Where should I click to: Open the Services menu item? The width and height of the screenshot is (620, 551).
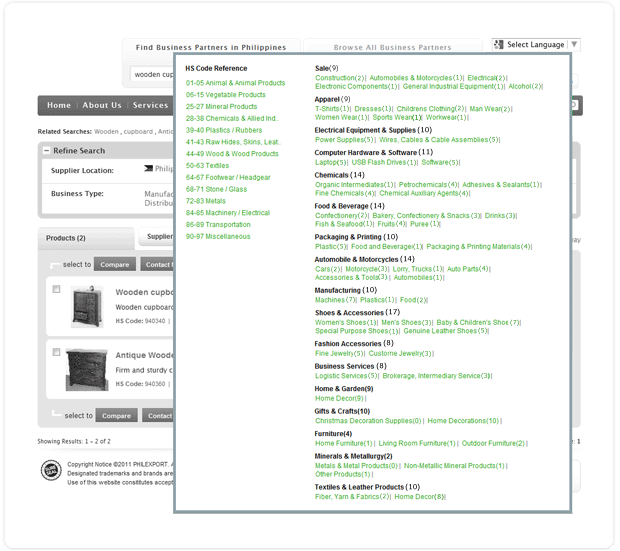coord(150,105)
